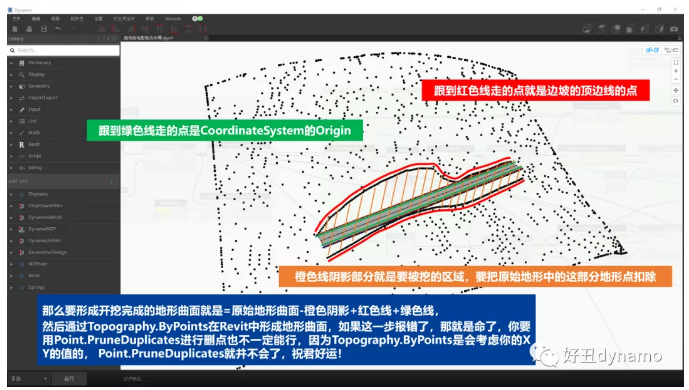Expand the Geometry category arrow
The width and height of the screenshot is (689, 390).
click(x=11, y=86)
